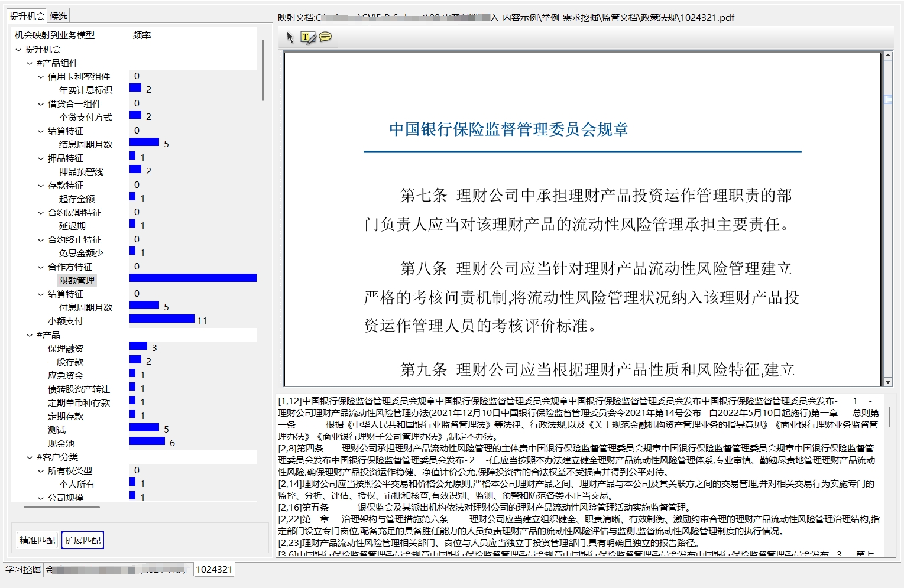
Task: Click the 扩展匹配 button
Action: 83,540
